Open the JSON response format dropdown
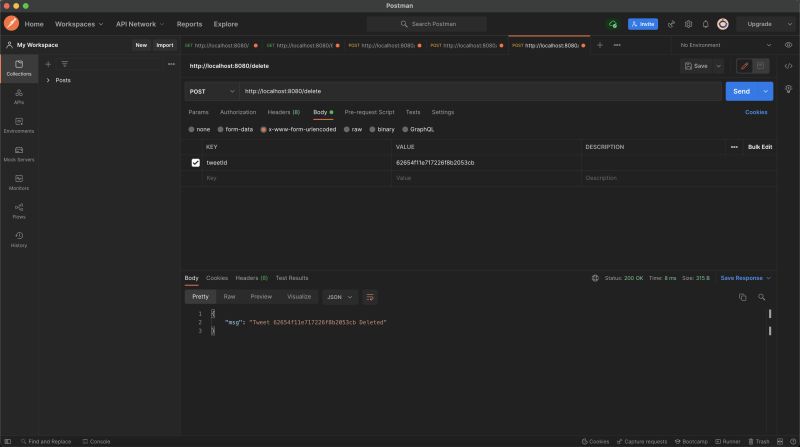This screenshot has height=447, width=800. (x=339, y=297)
